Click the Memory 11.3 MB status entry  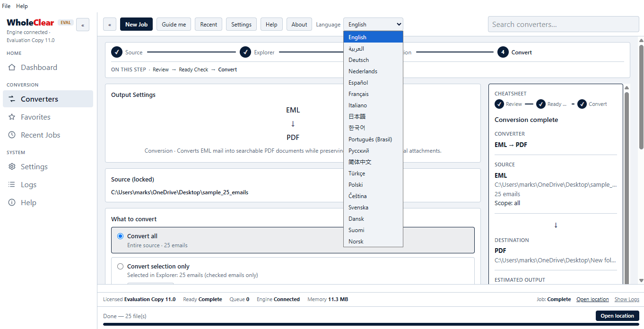pos(328,299)
